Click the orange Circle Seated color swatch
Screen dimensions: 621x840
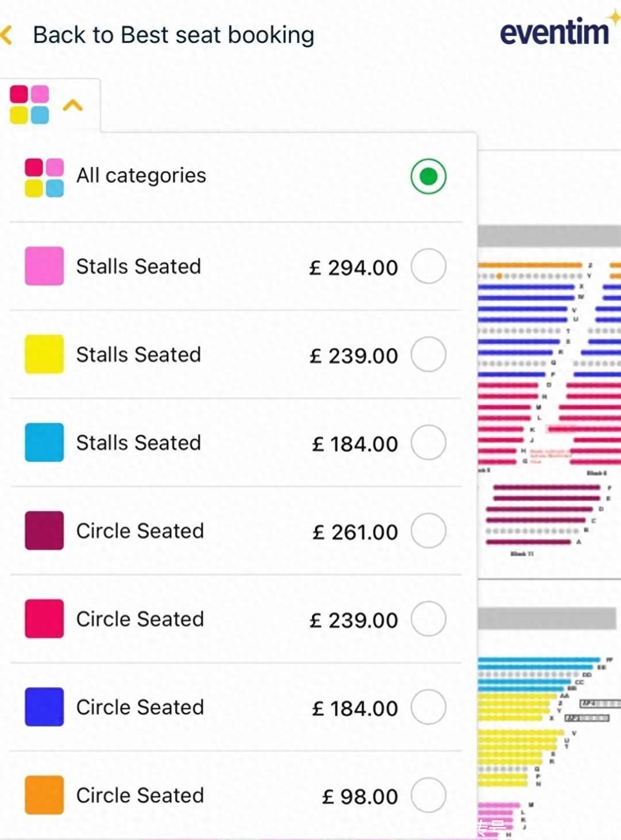click(x=45, y=795)
